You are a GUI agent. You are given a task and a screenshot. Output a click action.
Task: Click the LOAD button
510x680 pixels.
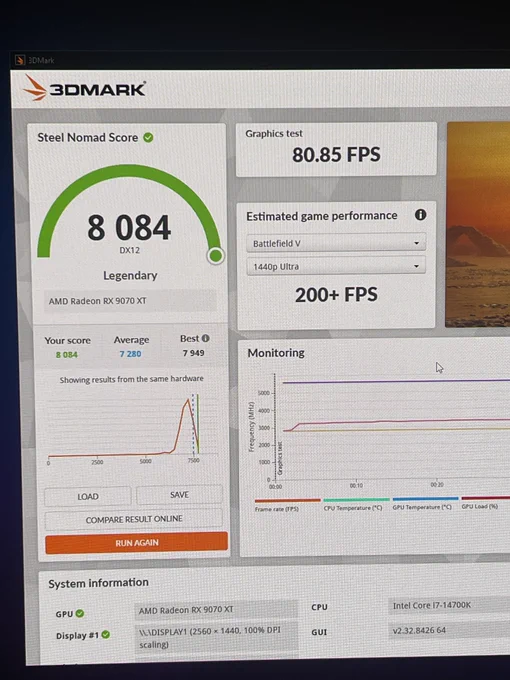pyautogui.click(x=88, y=497)
